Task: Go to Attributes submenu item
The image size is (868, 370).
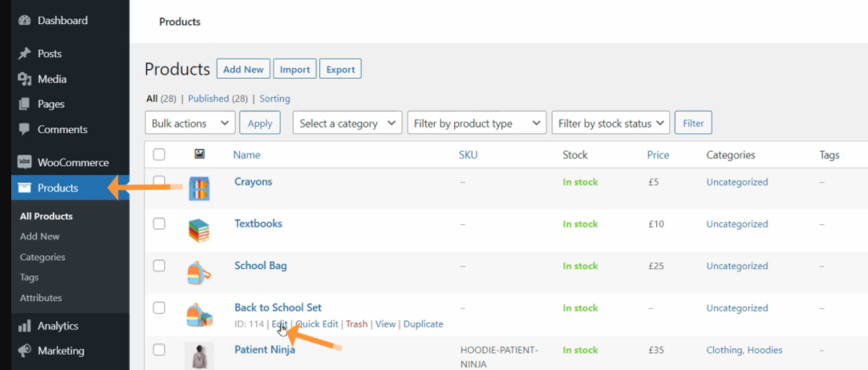Action: 41,298
